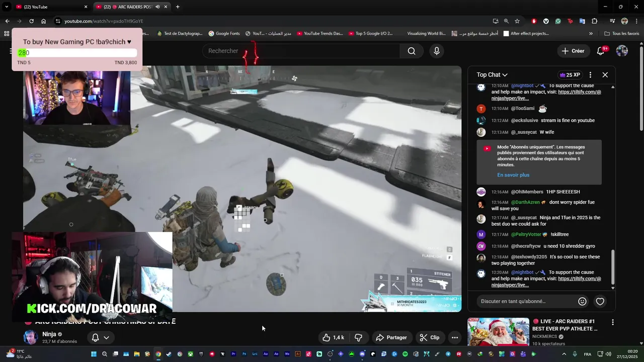Open the media control icon in Chrome toolbar
Viewport: 644px width, 362px height.
point(612,21)
